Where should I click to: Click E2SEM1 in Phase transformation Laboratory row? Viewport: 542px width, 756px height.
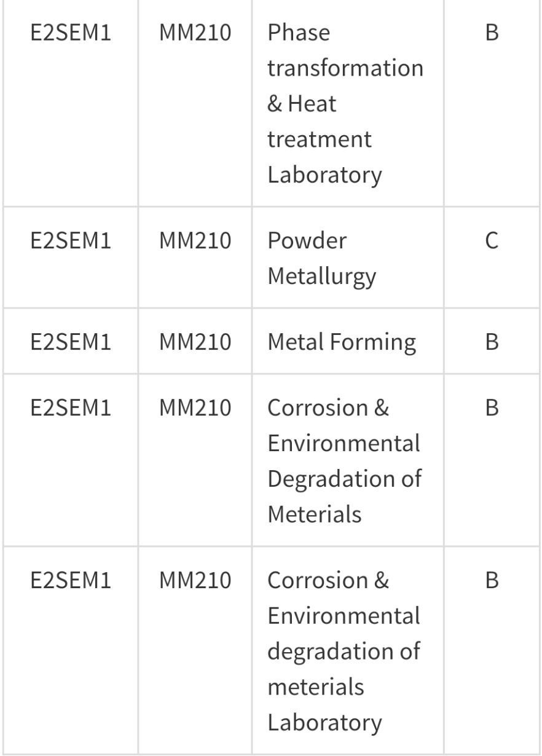[71, 32]
